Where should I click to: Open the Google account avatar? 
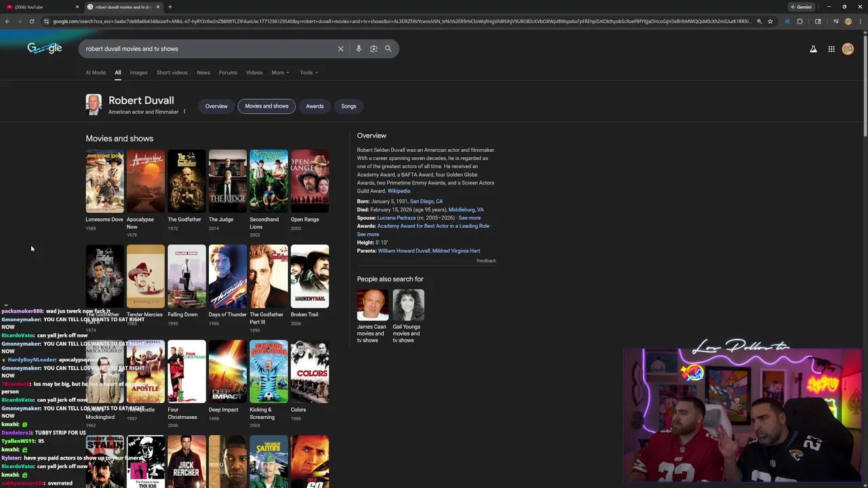click(848, 49)
